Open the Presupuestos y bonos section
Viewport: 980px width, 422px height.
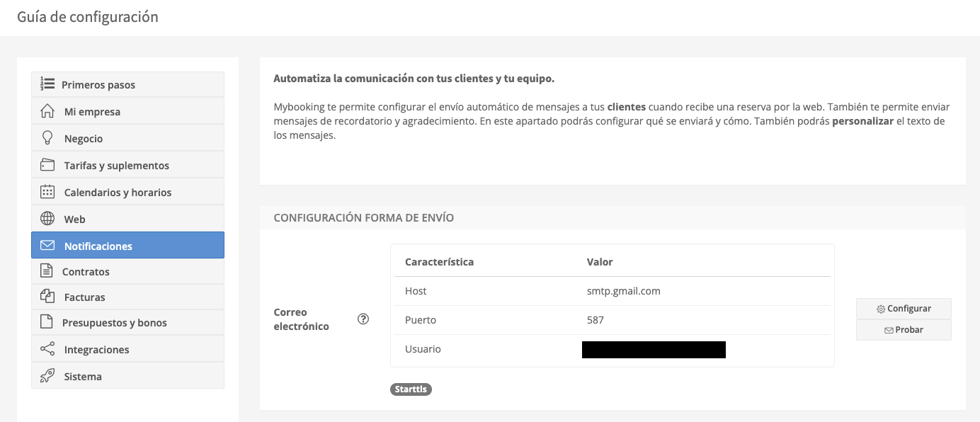127,323
